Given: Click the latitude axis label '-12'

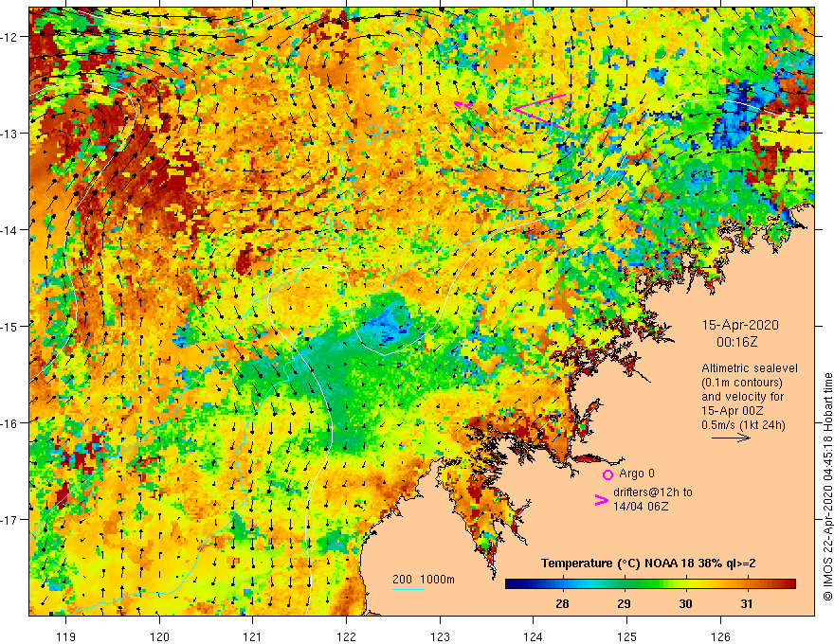Looking at the screenshot, I should pyautogui.click(x=10, y=37).
